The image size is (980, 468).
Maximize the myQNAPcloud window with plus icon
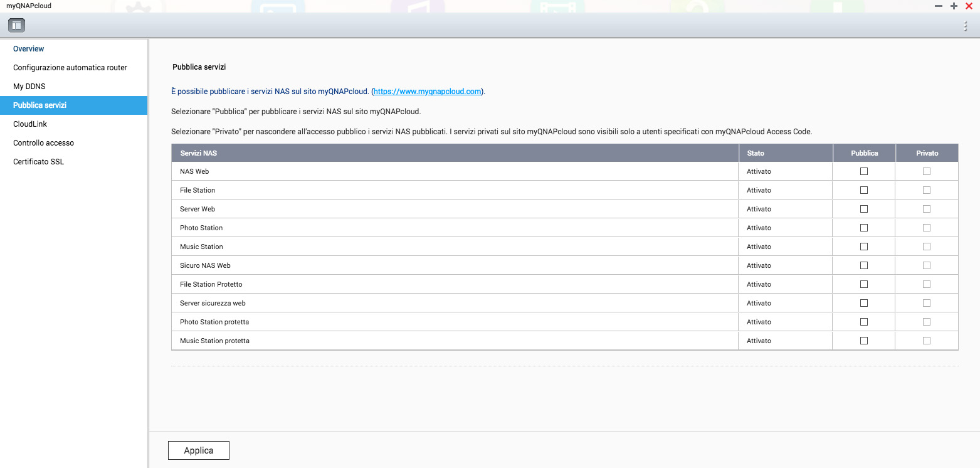pos(954,6)
